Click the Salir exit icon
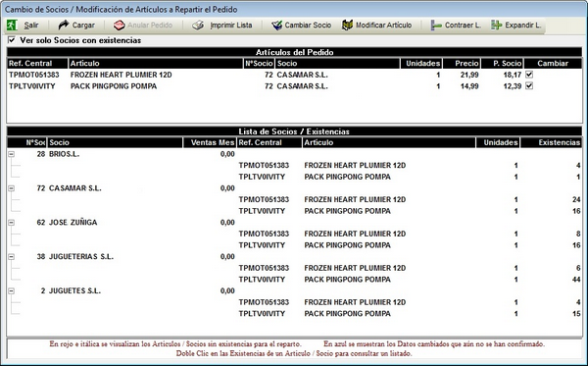Viewport: 588px width, 366px height. coord(12,26)
